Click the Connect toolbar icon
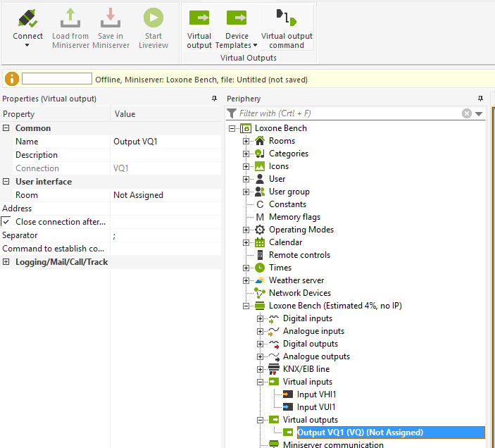 (x=27, y=18)
